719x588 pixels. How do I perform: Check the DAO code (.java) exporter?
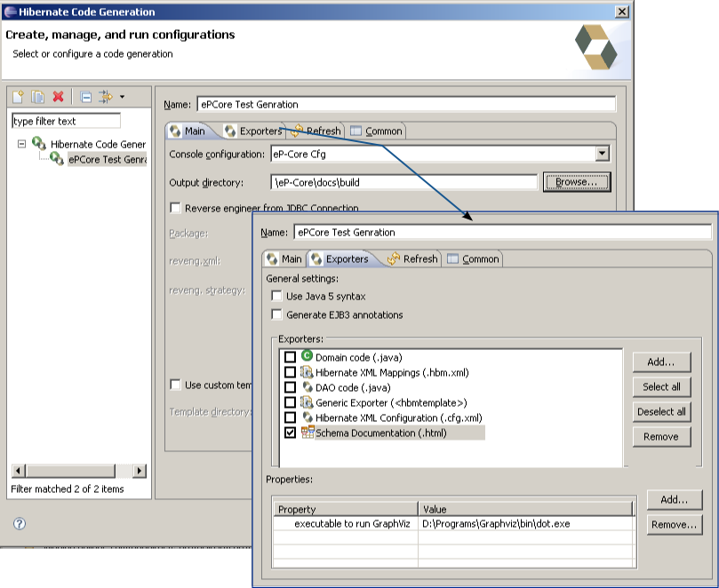coord(290,387)
